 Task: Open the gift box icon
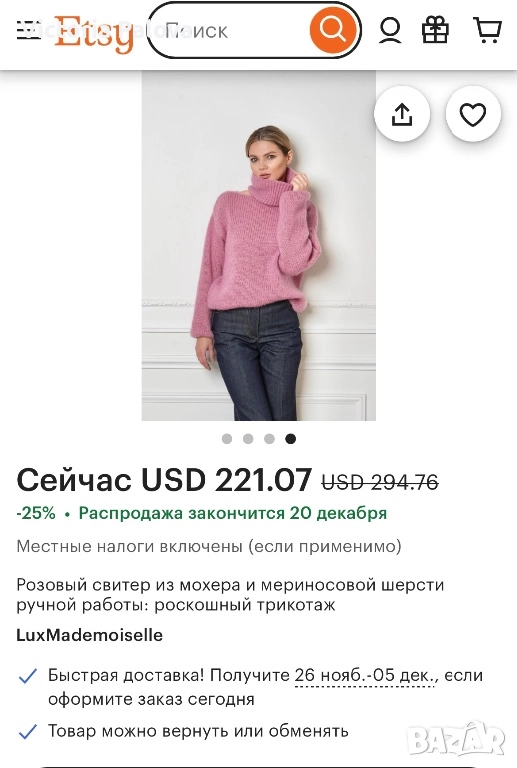click(x=435, y=30)
